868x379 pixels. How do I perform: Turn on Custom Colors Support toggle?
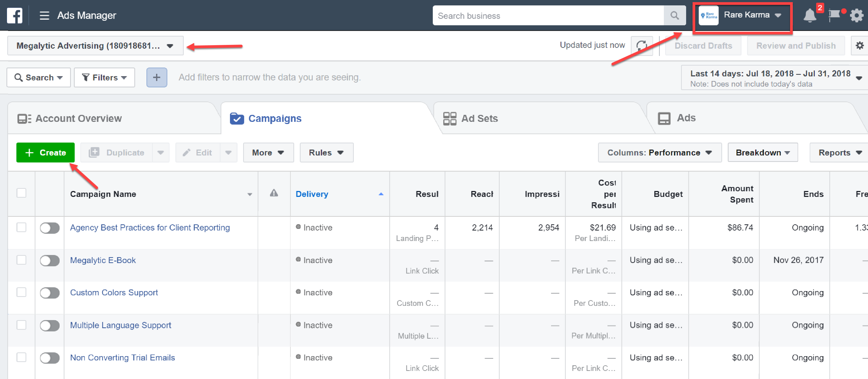click(49, 293)
